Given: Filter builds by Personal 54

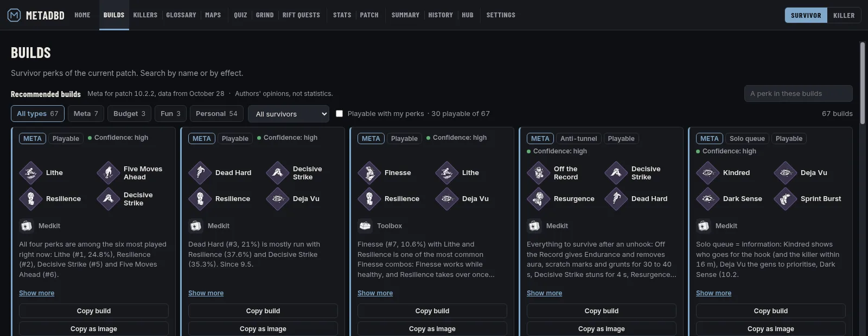Looking at the screenshot, I should (216, 114).
